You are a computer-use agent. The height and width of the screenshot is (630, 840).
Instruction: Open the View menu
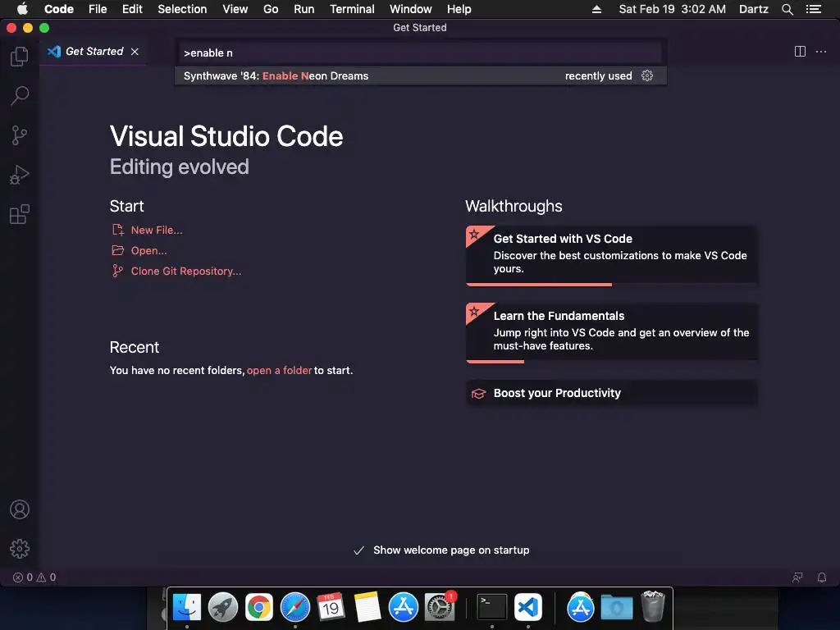coord(235,9)
